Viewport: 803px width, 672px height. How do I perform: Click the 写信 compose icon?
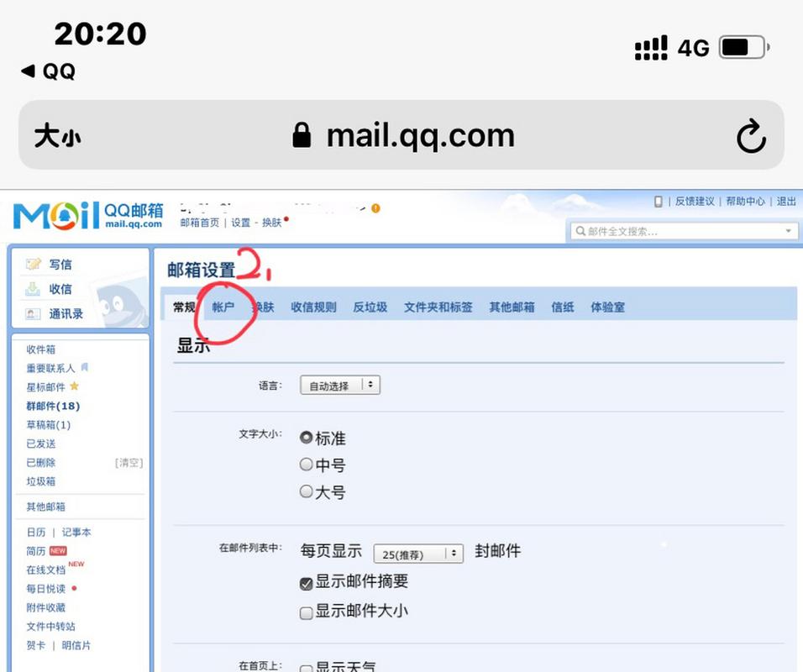pos(34,265)
